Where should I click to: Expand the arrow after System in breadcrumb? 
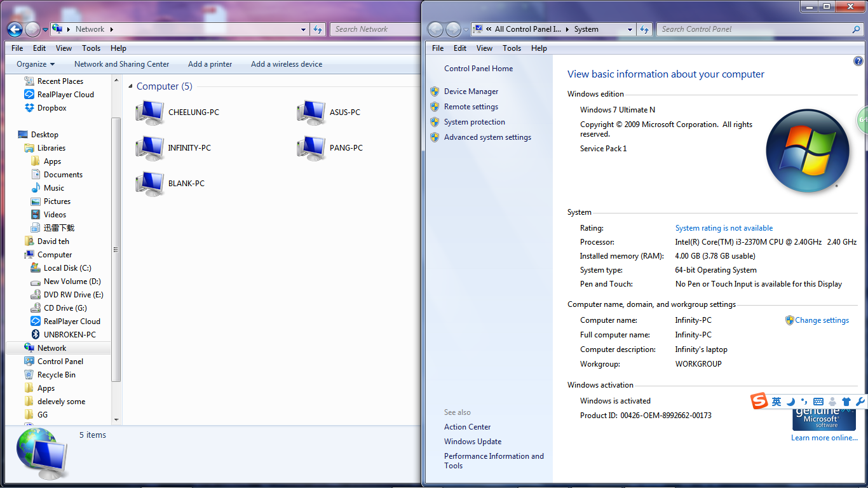[604, 29]
